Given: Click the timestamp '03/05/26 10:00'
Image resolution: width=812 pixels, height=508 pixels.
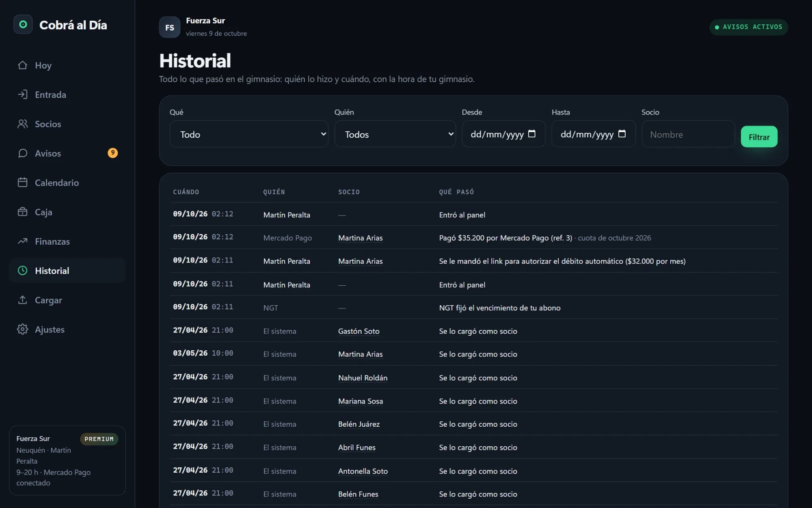Looking at the screenshot, I should pyautogui.click(x=203, y=353).
